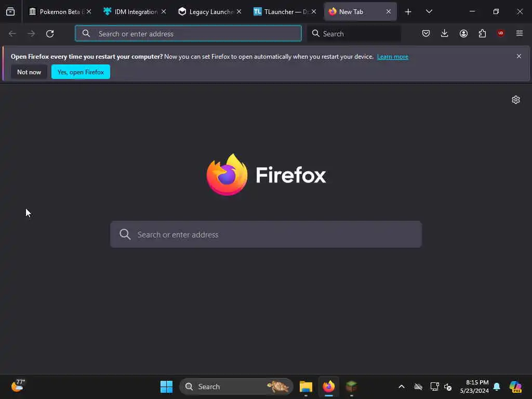This screenshot has width=532, height=399.
Task: Open the uBlock Origin extension icon
Action: coord(501,33)
